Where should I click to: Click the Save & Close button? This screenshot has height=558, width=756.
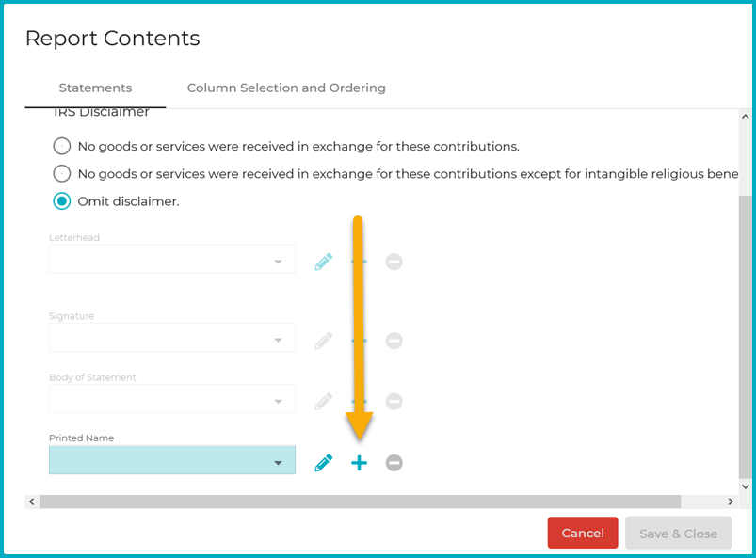679,534
